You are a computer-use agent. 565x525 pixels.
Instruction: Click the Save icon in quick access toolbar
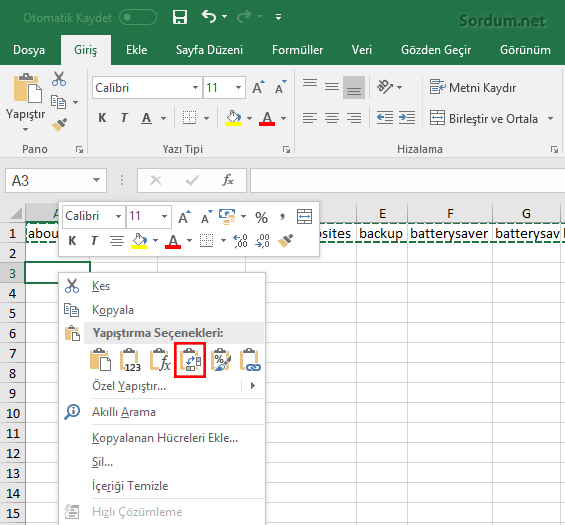pos(180,17)
